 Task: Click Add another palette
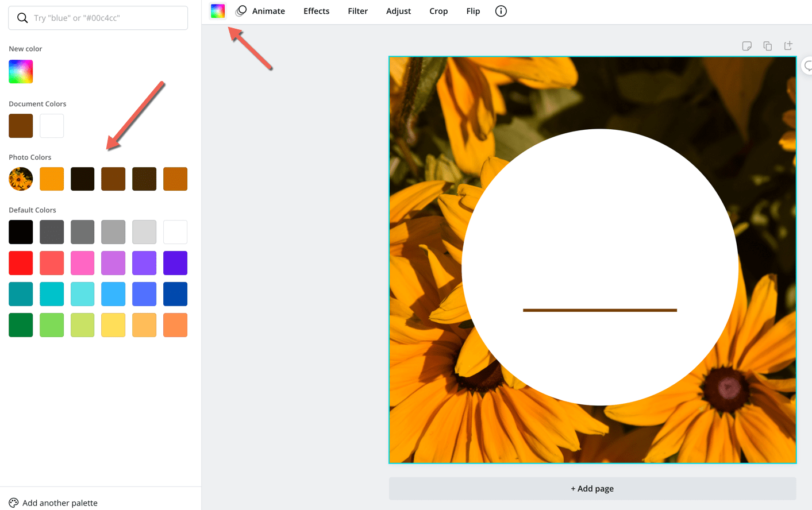click(60, 503)
